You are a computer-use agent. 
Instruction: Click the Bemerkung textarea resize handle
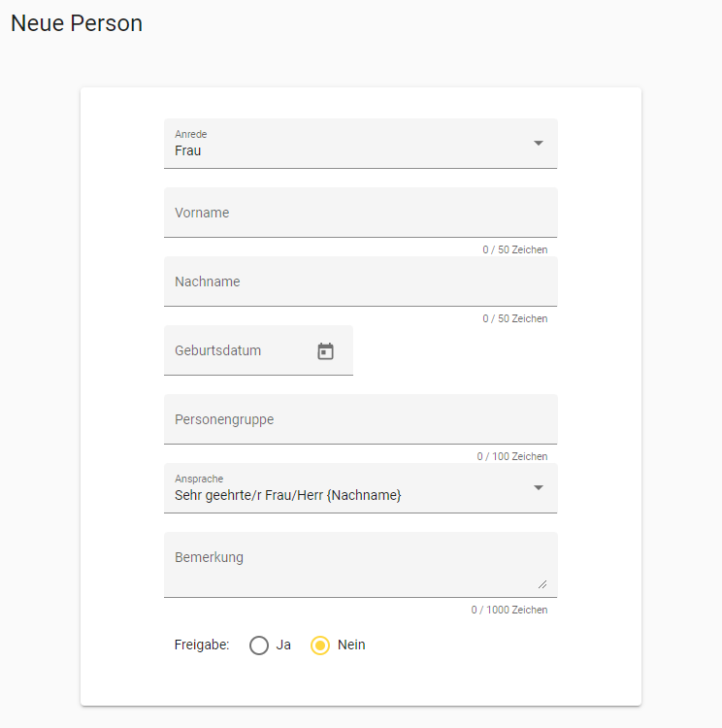(x=541, y=583)
